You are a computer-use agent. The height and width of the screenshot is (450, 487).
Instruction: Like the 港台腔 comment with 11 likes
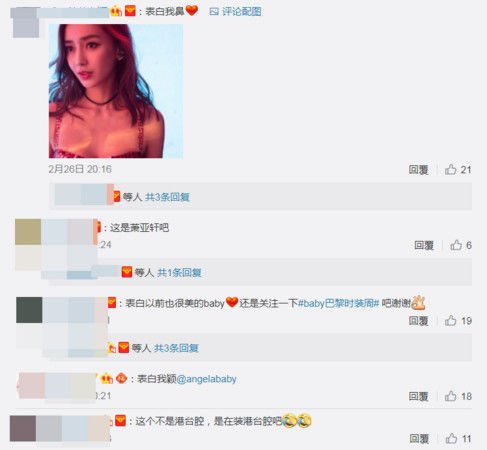click(x=451, y=438)
